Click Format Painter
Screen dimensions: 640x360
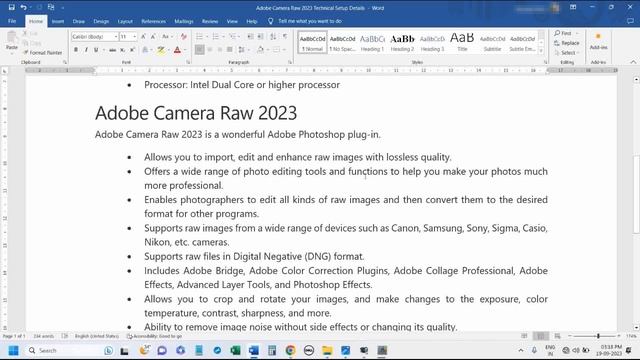[x=43, y=53]
